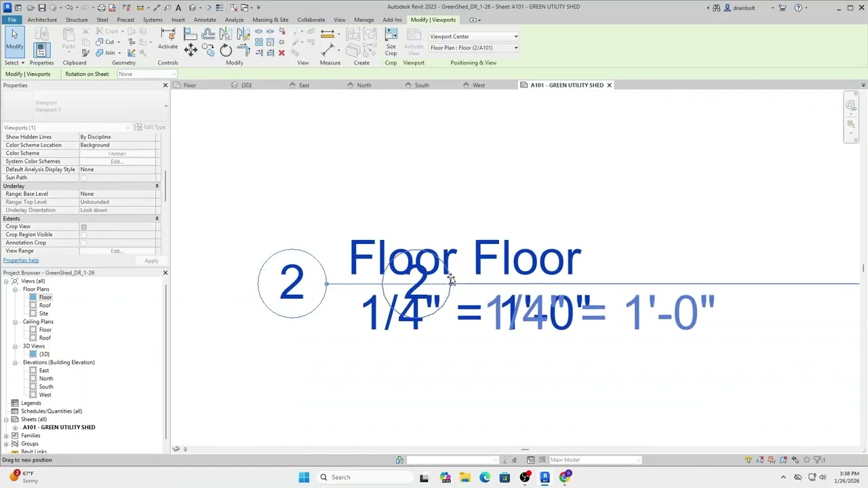Switch to the (3D) view tab

tap(246, 85)
